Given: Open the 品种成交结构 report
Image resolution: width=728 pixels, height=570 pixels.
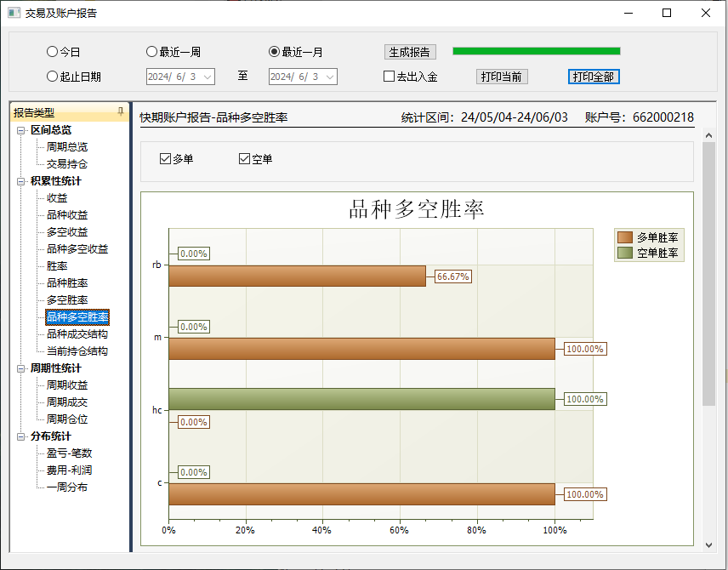Looking at the screenshot, I should (77, 334).
